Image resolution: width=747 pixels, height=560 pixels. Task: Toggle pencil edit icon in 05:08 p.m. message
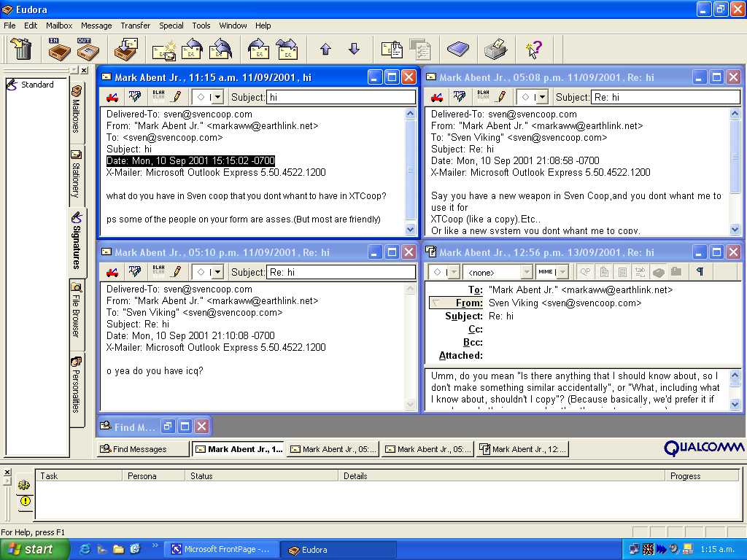coord(502,97)
